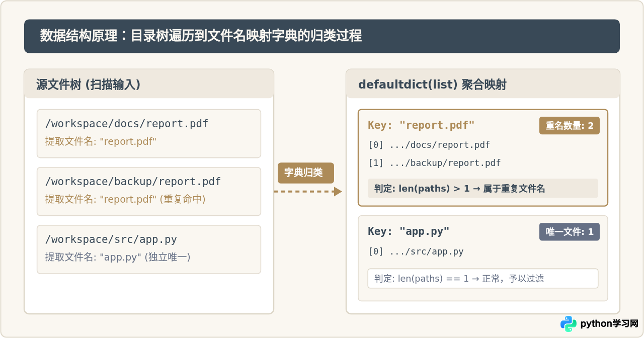Click '提取文件名: "report.pdf" (重复命中)'
Image resolution: width=644 pixels, height=338 pixels.
(125, 199)
